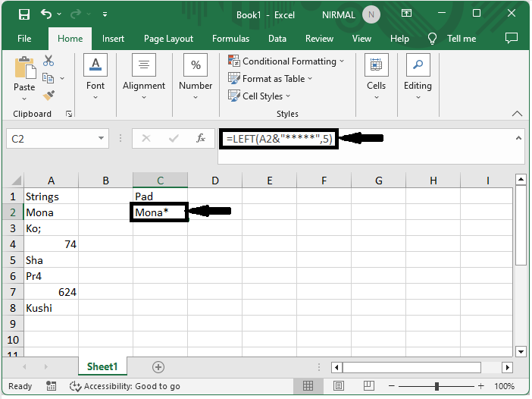Go to the Formulas tab

(230, 39)
